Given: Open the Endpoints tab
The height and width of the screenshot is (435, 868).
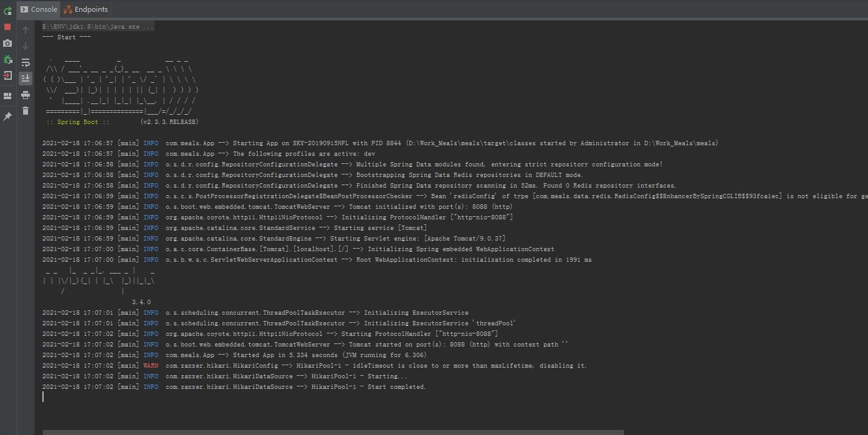Looking at the screenshot, I should pyautogui.click(x=86, y=9).
